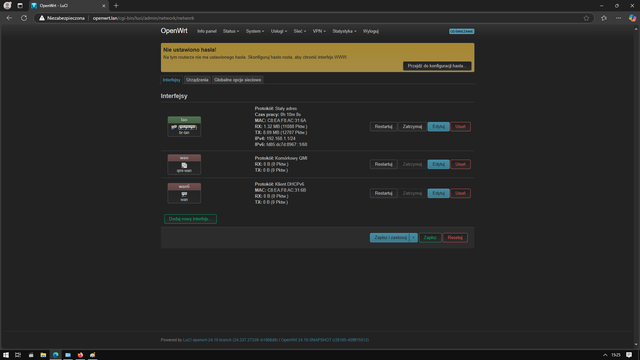Screen dimensions: 640x360
Task: Click the Zapisz i zastosuj button
Action: [x=390, y=238]
